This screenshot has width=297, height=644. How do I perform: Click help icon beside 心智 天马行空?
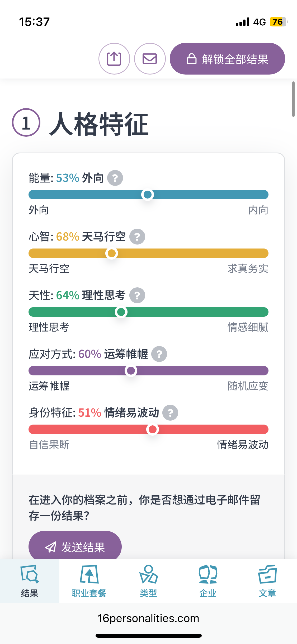click(137, 237)
